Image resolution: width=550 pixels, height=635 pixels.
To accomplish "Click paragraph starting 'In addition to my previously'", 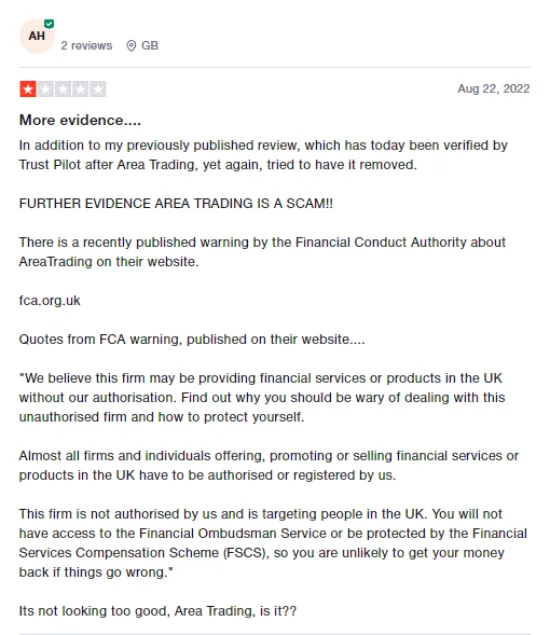I will [x=263, y=155].
